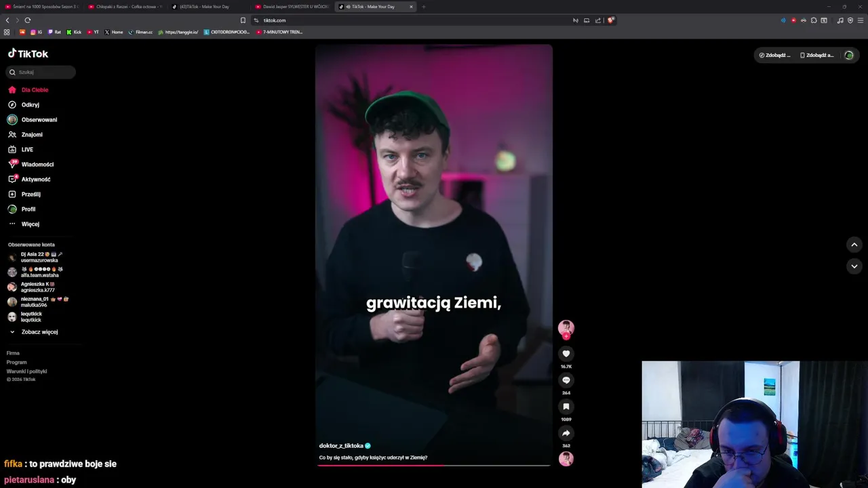Open the extensions puzzle icon

[x=814, y=20]
